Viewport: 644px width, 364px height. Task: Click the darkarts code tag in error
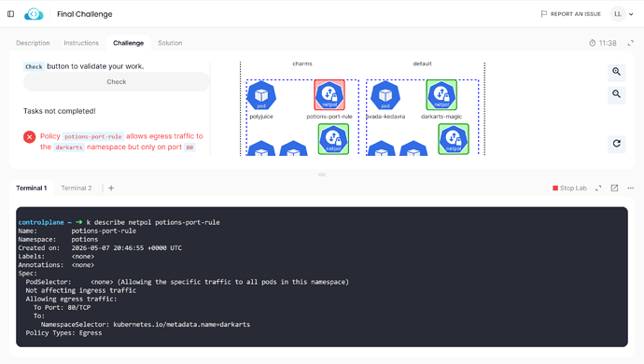69,147
